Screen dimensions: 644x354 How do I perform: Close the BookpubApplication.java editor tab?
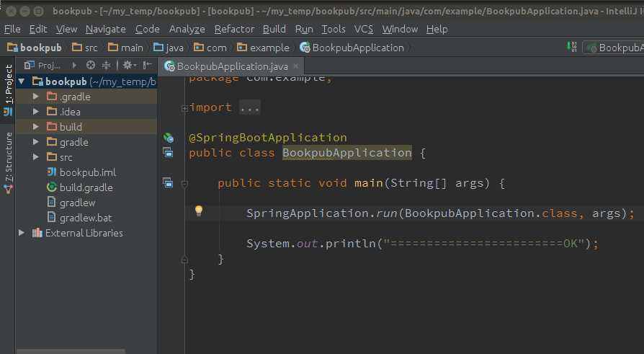[296, 66]
